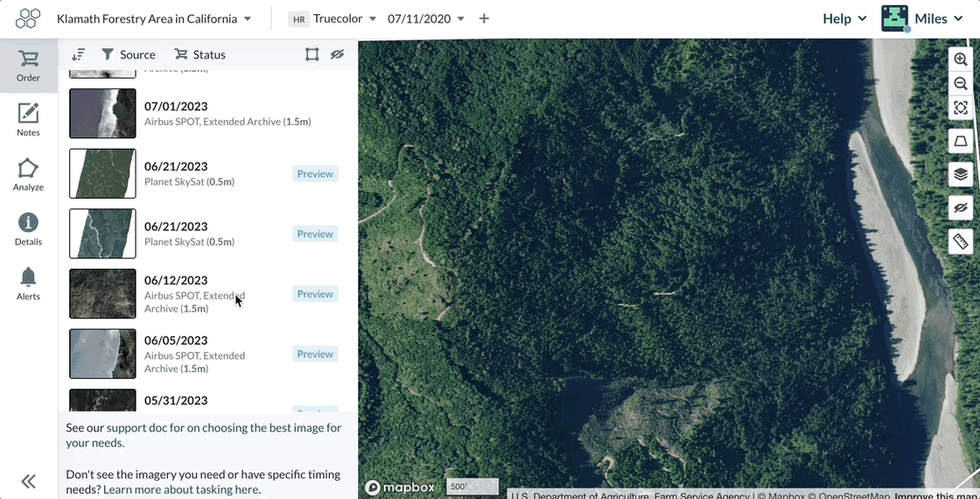The width and height of the screenshot is (980, 499).
Task: Open the Alerts bell panel
Action: pos(28,284)
